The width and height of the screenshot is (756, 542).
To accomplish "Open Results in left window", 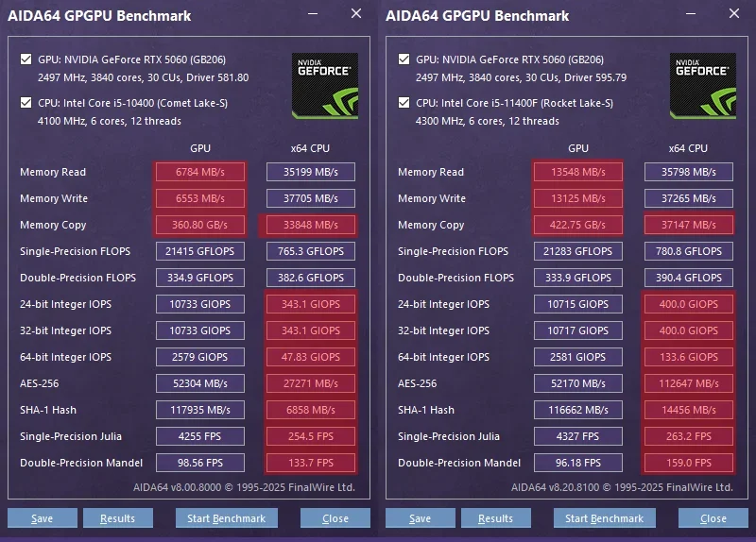I will (x=118, y=517).
